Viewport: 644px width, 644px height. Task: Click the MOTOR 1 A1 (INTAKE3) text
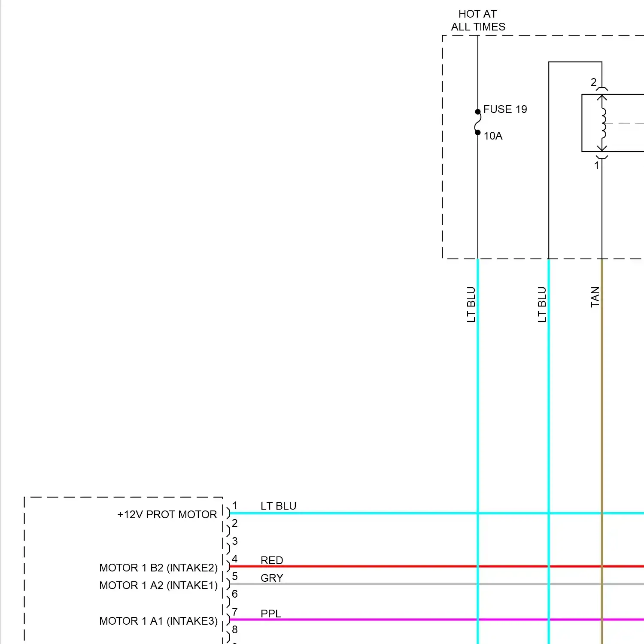coord(158,621)
